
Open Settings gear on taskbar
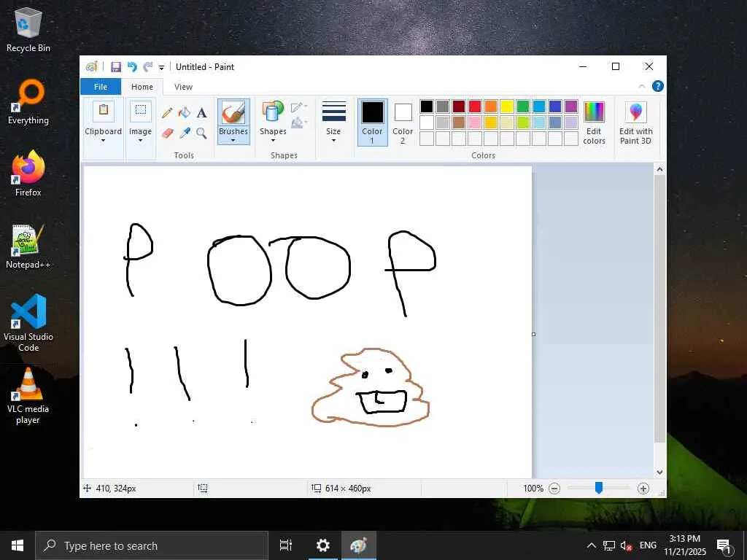pos(323,545)
